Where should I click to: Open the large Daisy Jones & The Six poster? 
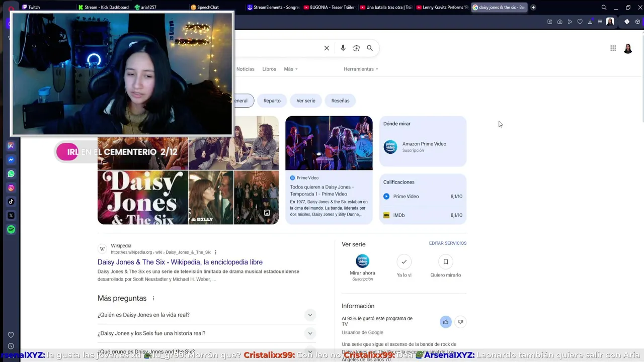142,197
